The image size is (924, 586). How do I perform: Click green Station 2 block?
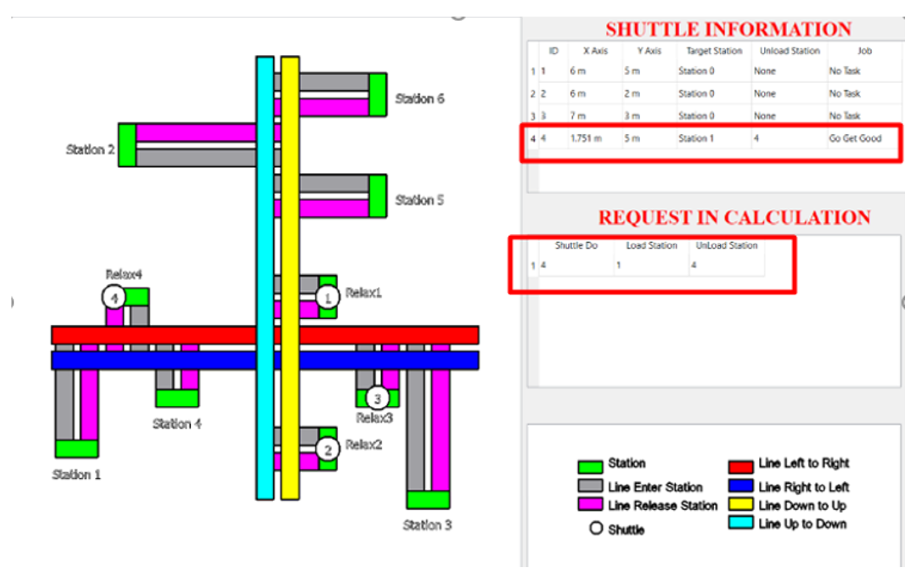pyautogui.click(x=127, y=145)
